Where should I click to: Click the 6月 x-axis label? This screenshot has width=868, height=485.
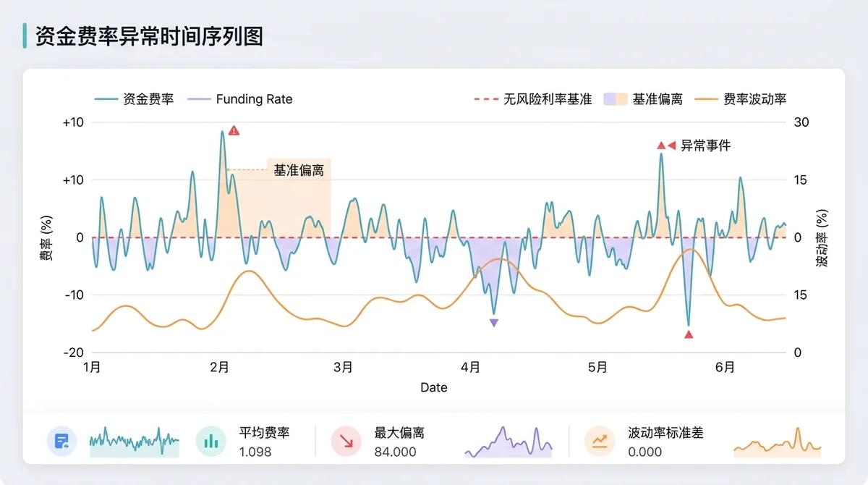[725, 367]
